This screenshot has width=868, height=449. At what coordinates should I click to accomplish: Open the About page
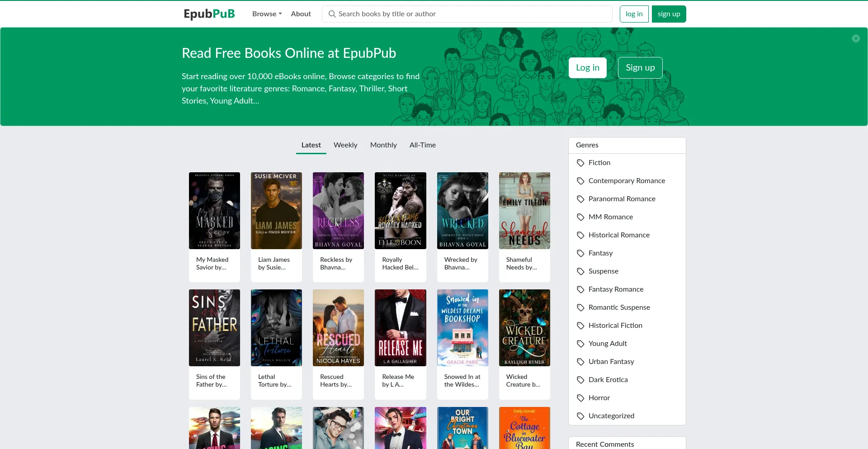pos(301,14)
